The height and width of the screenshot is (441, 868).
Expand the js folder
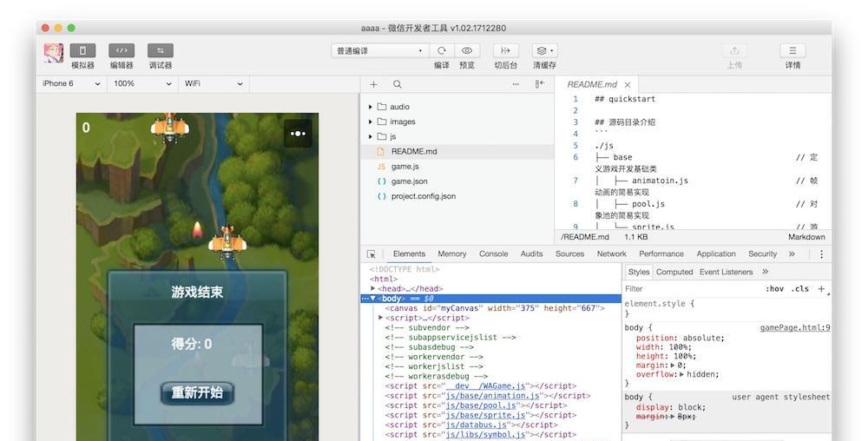tap(371, 136)
